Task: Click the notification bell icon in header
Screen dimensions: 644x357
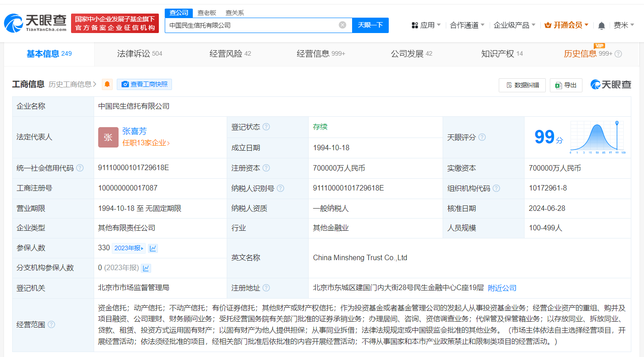Action: 601,26
